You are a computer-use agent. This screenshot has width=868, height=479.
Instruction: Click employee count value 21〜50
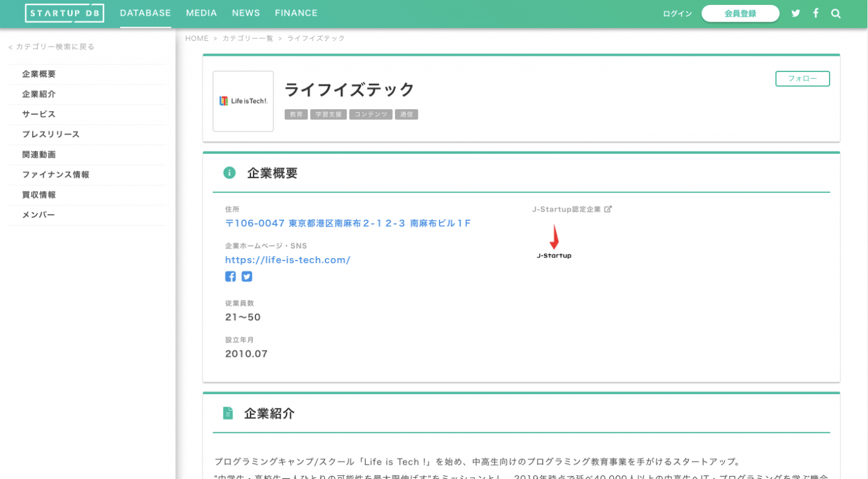[243, 317]
